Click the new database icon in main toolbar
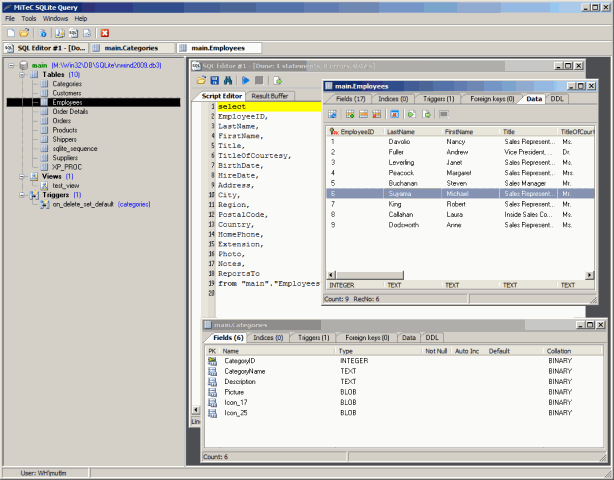This screenshot has width=614, height=480. 11,33
